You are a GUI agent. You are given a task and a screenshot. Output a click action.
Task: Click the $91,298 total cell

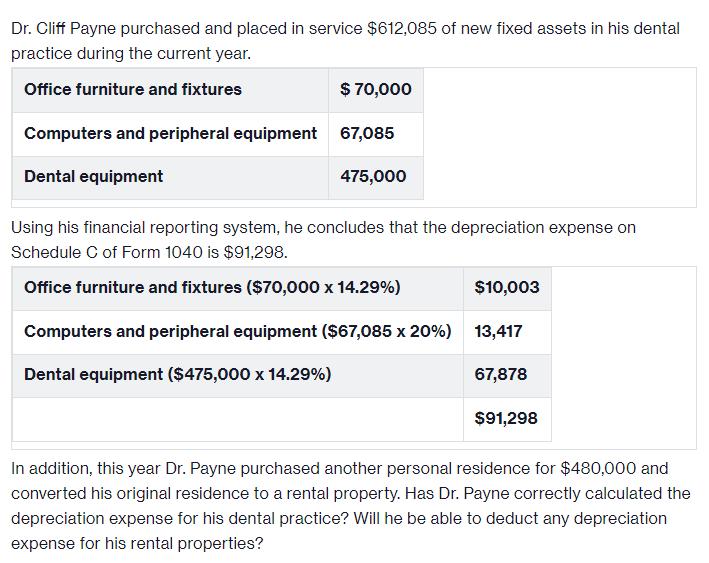pos(506,418)
